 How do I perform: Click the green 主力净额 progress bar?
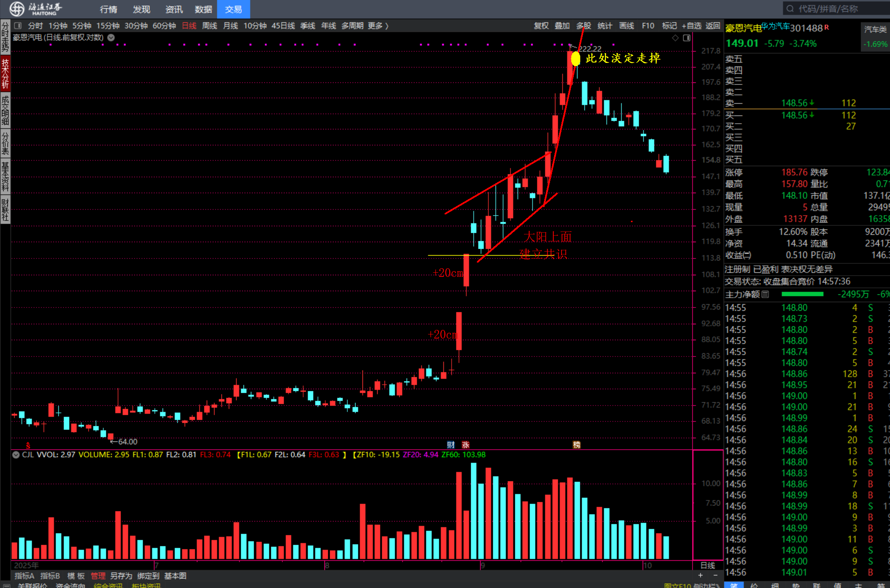802,294
